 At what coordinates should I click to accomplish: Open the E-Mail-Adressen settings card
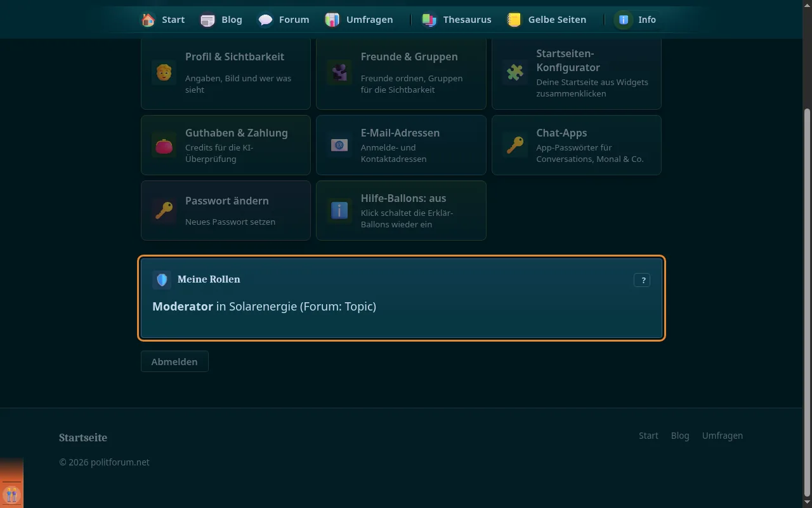coord(401,145)
